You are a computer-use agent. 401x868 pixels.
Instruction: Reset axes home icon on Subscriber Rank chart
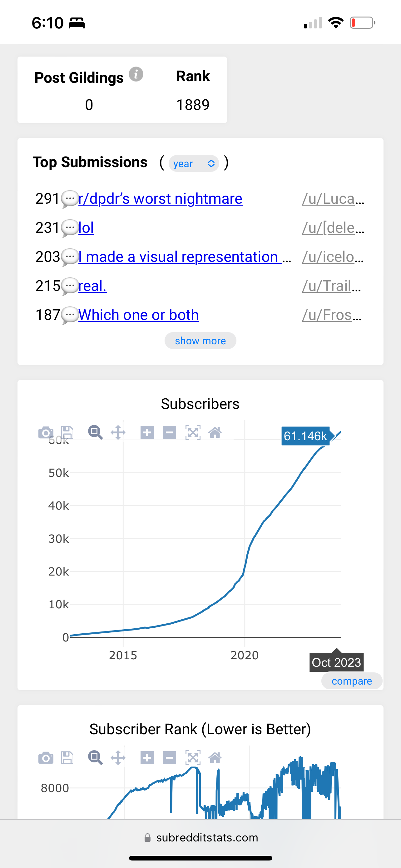(215, 758)
